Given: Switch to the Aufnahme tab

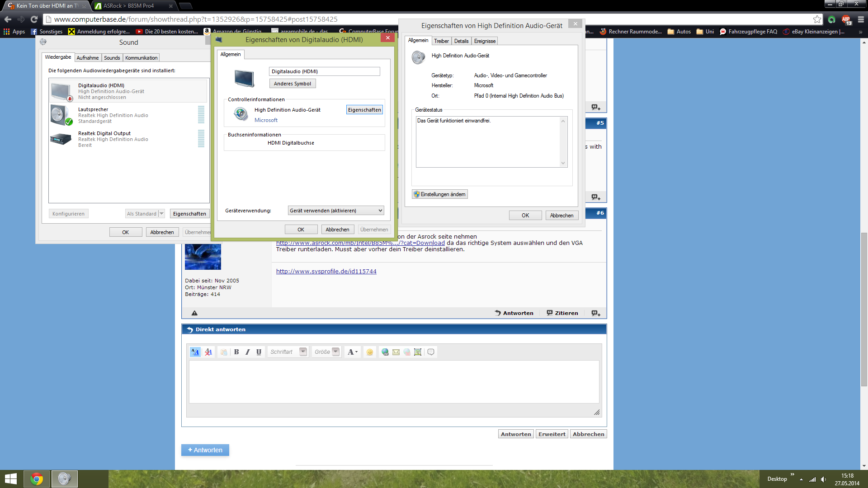Looking at the screenshot, I should pyautogui.click(x=87, y=58).
